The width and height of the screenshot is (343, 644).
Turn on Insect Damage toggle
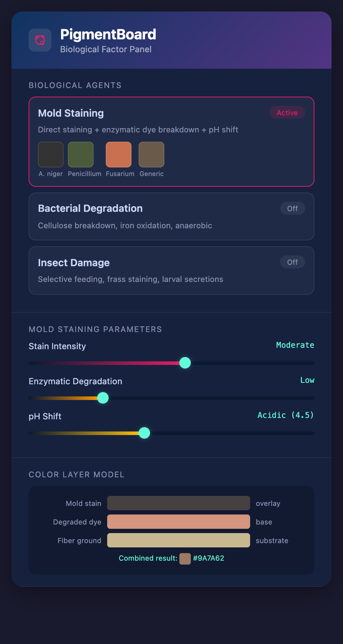tap(292, 262)
